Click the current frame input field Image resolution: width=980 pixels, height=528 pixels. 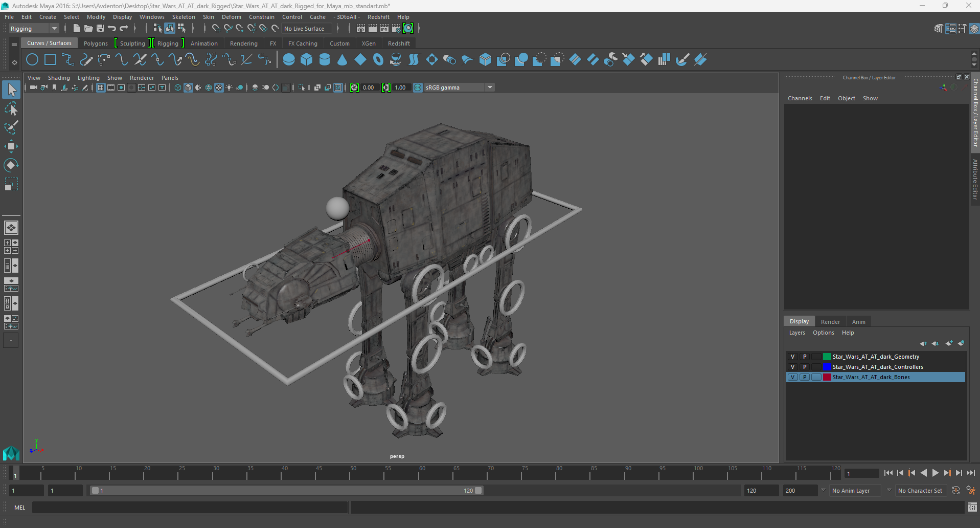861,473
